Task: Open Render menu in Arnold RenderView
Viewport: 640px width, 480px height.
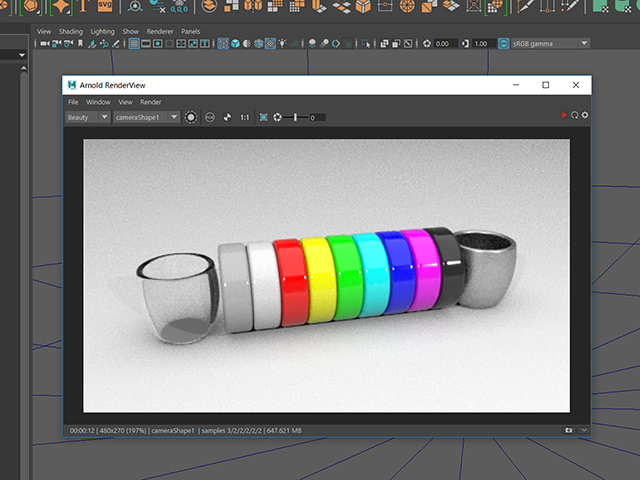Action: click(x=151, y=102)
